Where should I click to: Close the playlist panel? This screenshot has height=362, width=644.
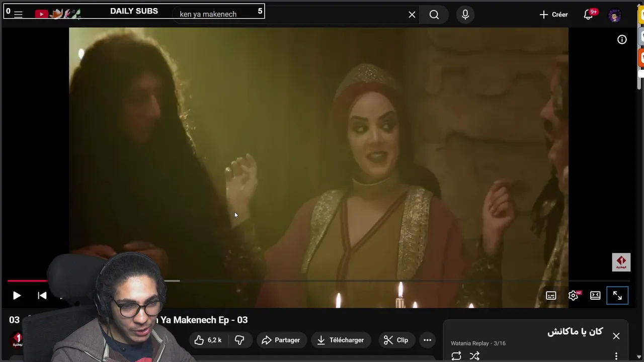pyautogui.click(x=616, y=336)
